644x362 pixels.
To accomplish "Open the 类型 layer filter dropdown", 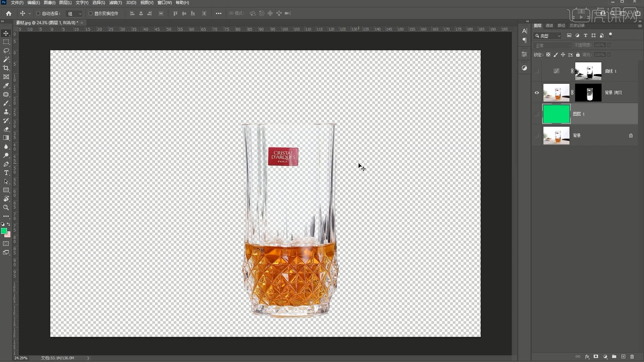I will [x=548, y=36].
